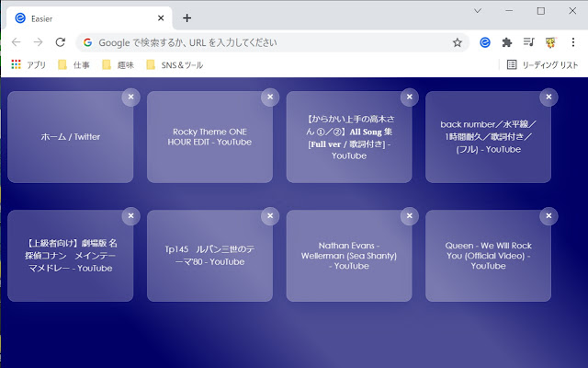Close the Easier tab

[x=161, y=18]
